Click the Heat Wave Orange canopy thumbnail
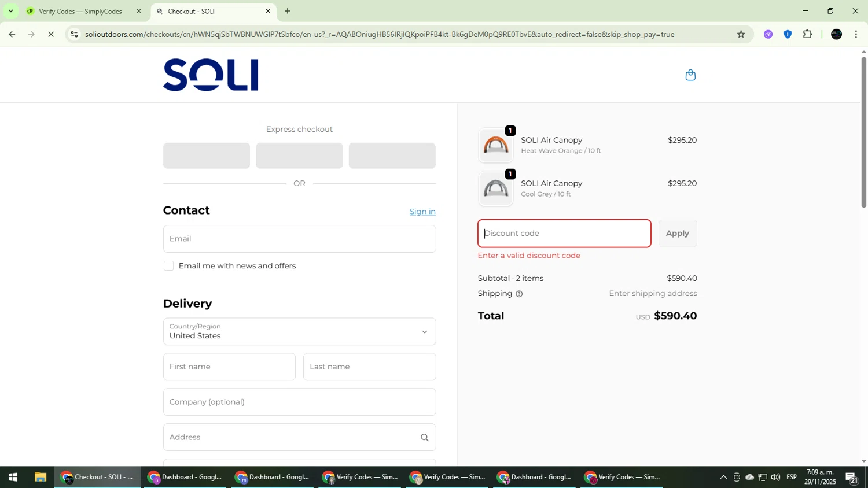This screenshot has height=488, width=868. pos(496,145)
